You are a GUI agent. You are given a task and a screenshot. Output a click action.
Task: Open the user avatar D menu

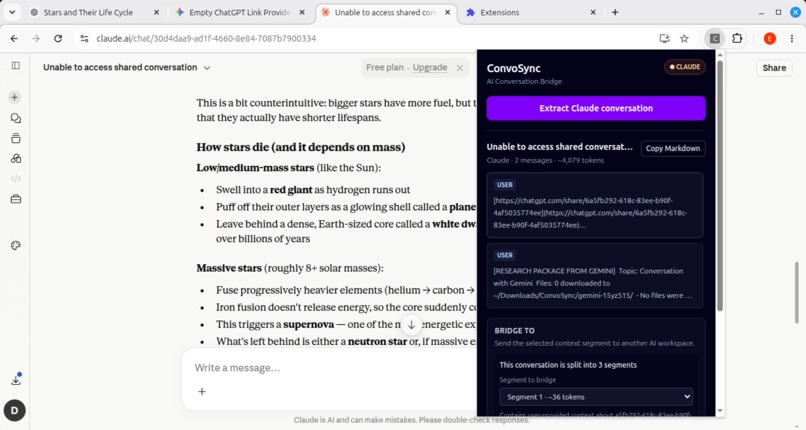point(14,410)
